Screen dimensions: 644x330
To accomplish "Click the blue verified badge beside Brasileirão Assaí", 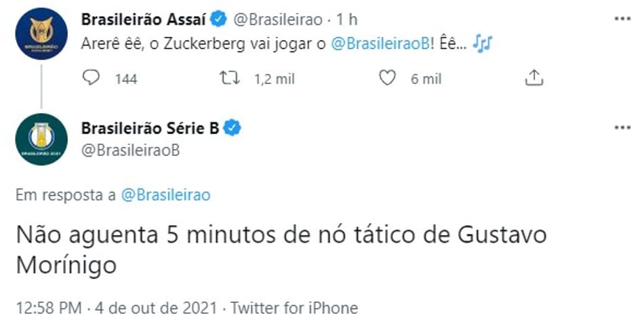I will click(218, 19).
